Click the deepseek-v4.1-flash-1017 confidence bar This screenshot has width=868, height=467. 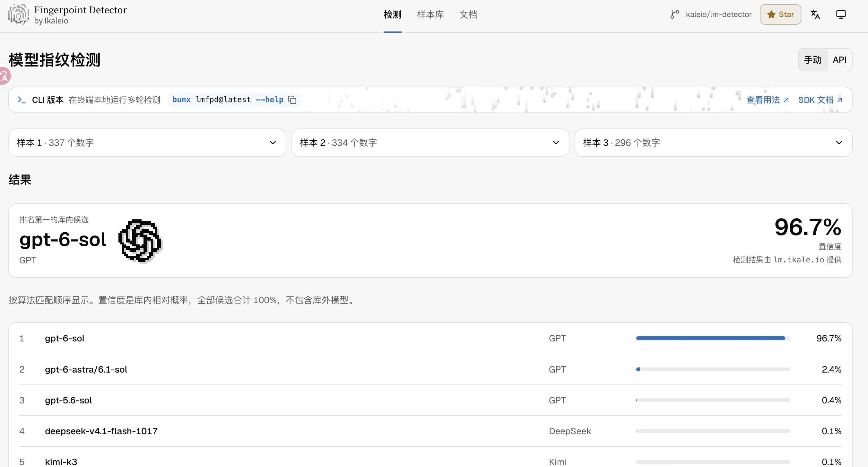pos(713,431)
